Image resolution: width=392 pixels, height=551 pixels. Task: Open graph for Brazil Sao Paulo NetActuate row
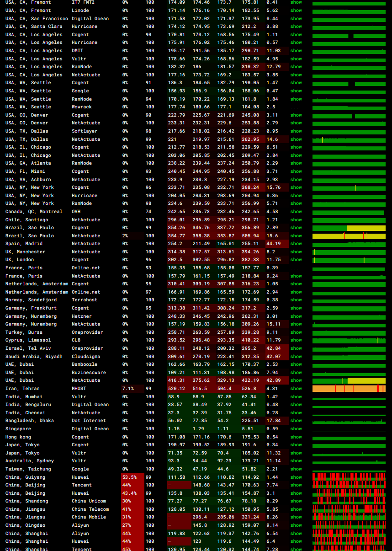(349, 236)
